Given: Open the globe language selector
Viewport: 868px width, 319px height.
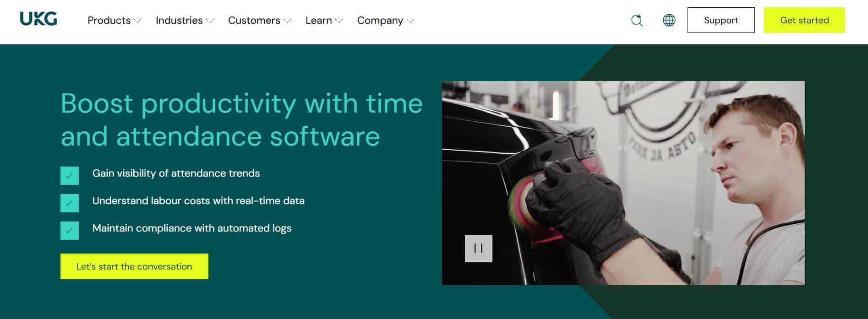Looking at the screenshot, I should click(x=669, y=20).
